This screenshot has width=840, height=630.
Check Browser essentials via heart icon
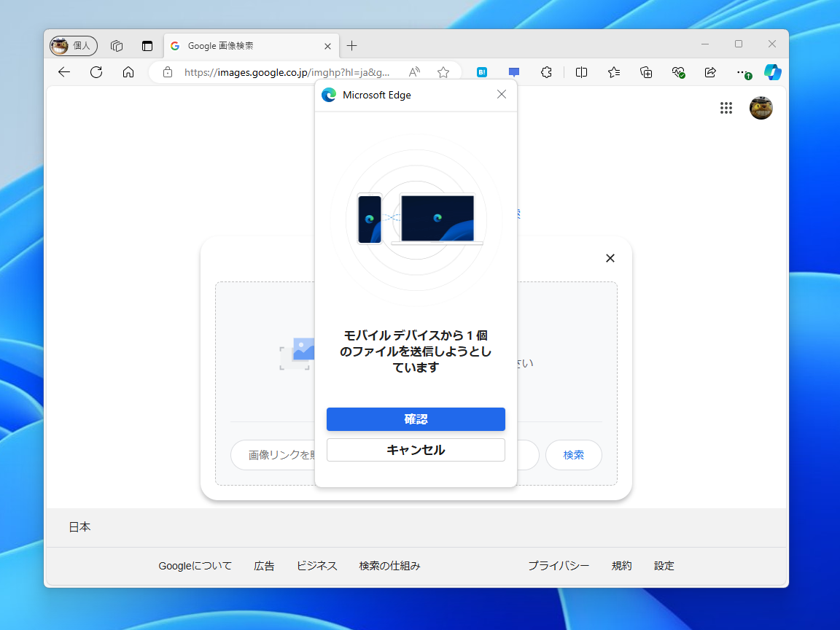coord(678,72)
